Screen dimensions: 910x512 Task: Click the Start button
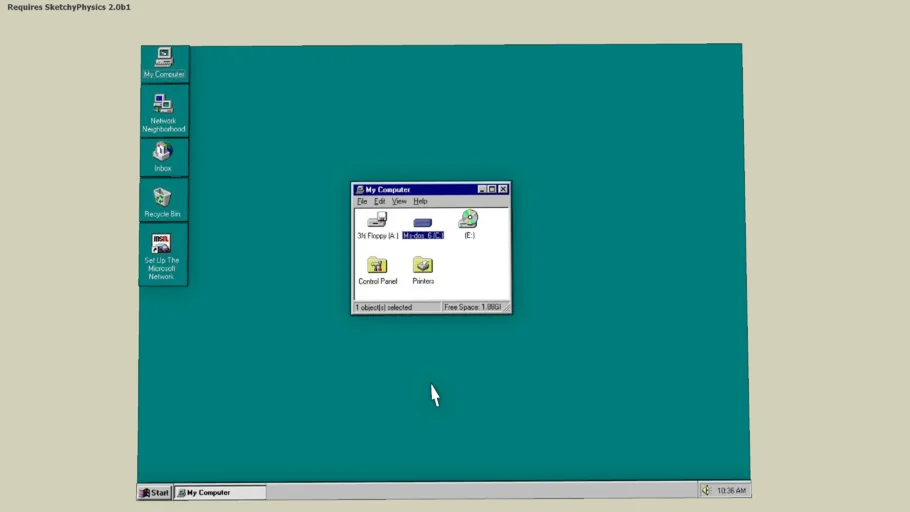[154, 492]
